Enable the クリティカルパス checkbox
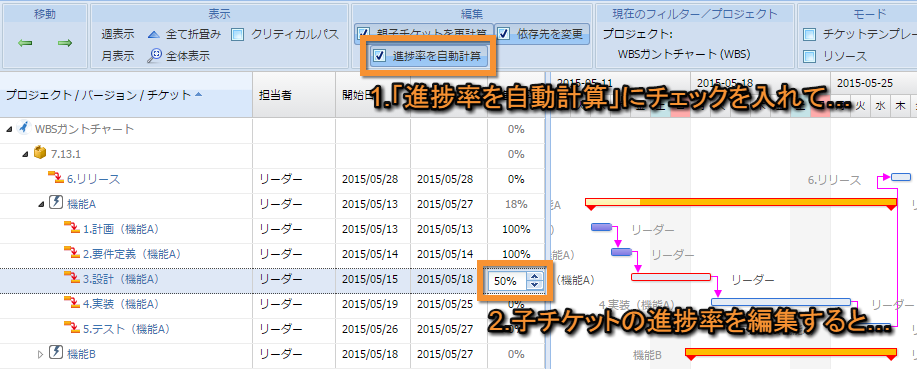917x369 pixels. click(x=237, y=35)
